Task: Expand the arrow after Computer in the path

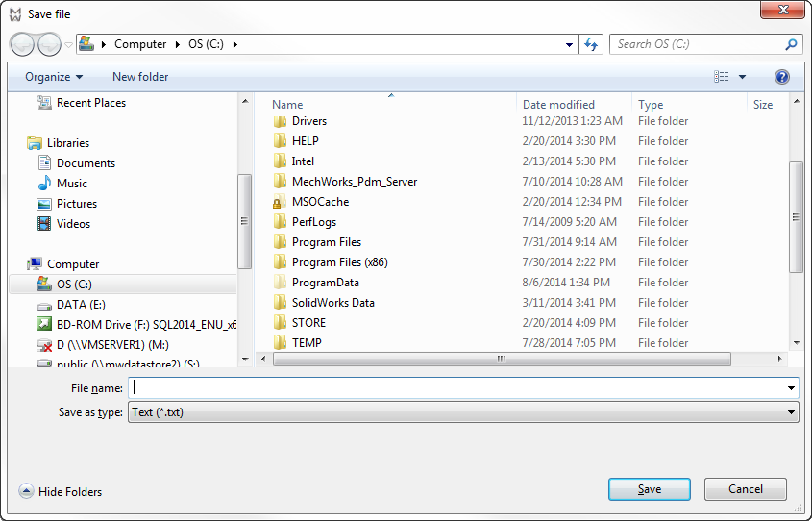Action: (178, 44)
